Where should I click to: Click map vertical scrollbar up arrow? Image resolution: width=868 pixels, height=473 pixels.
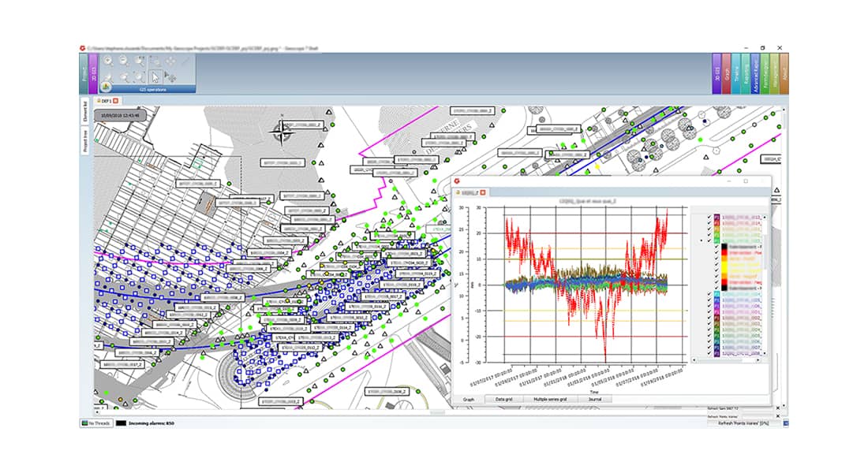785,110
